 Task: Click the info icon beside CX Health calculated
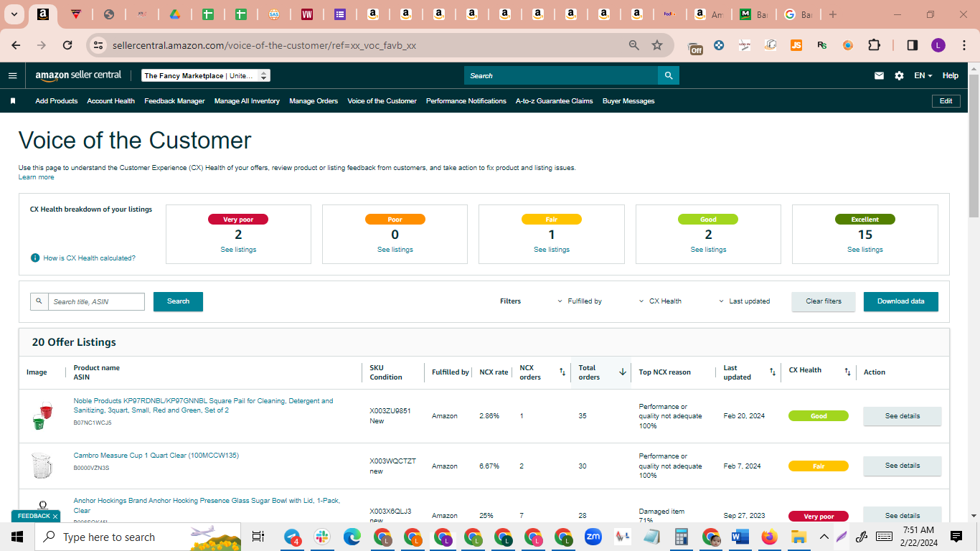point(35,258)
